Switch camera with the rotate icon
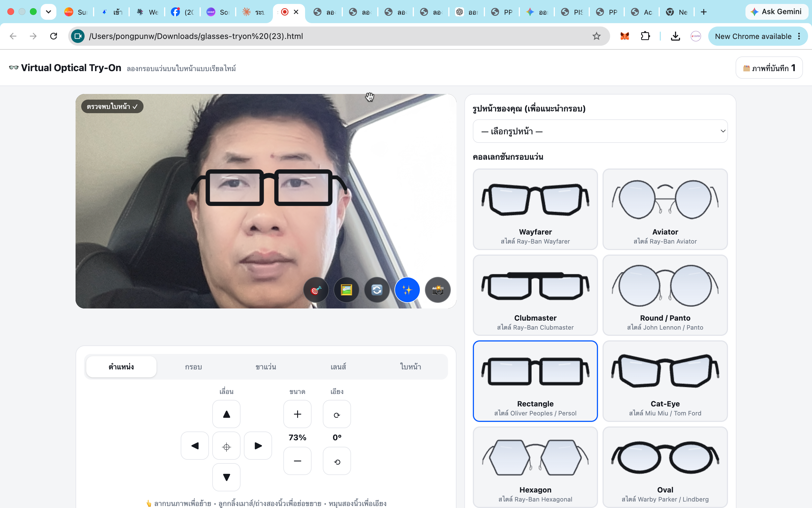 click(377, 290)
